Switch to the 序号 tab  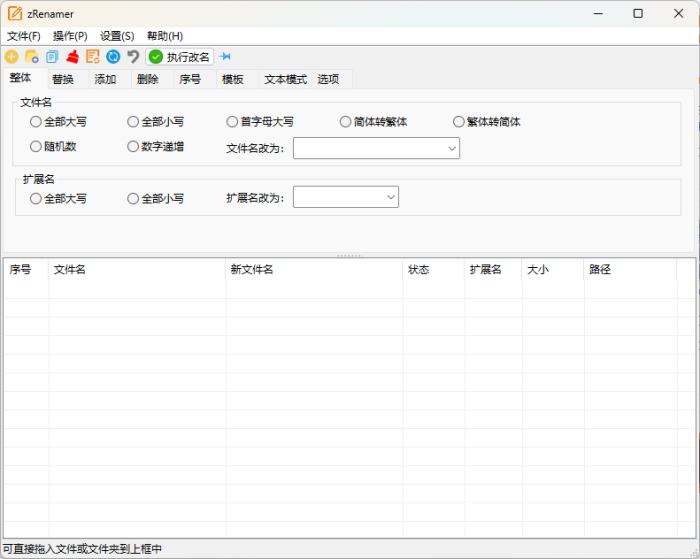coord(190,79)
